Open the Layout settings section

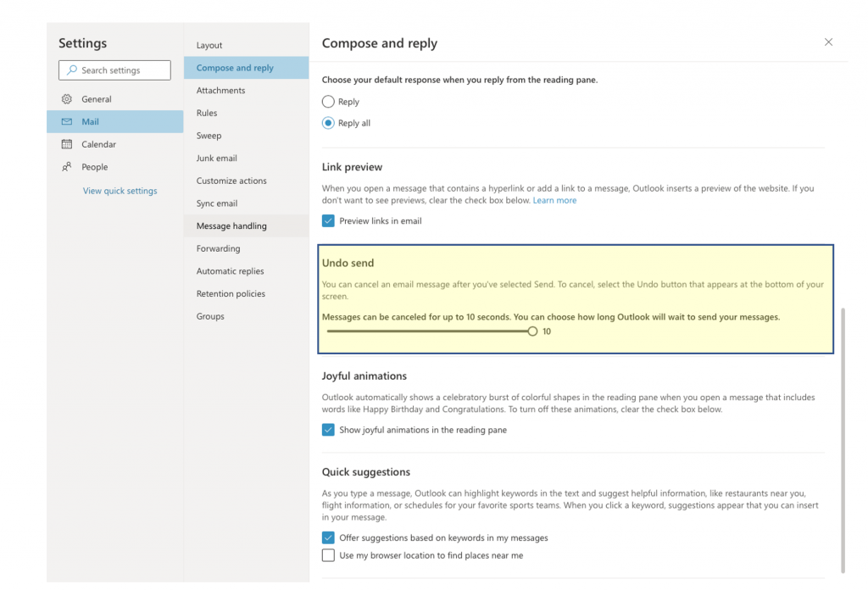click(x=247, y=46)
